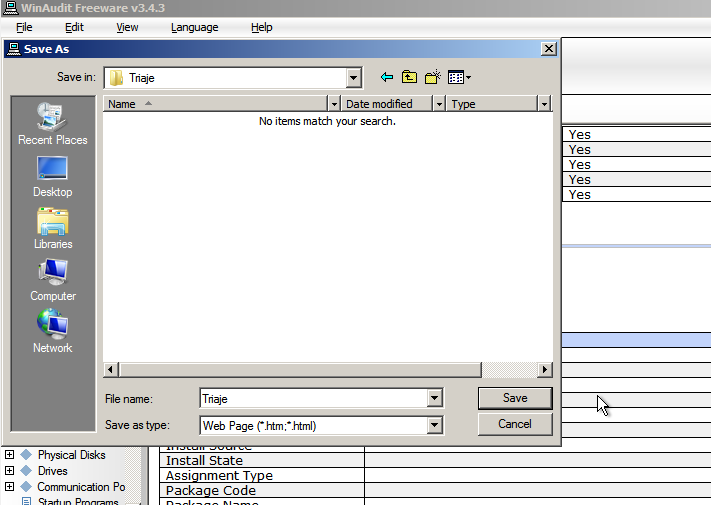Select the Communication Po tree item
The width and height of the screenshot is (711, 505).
coord(81,486)
